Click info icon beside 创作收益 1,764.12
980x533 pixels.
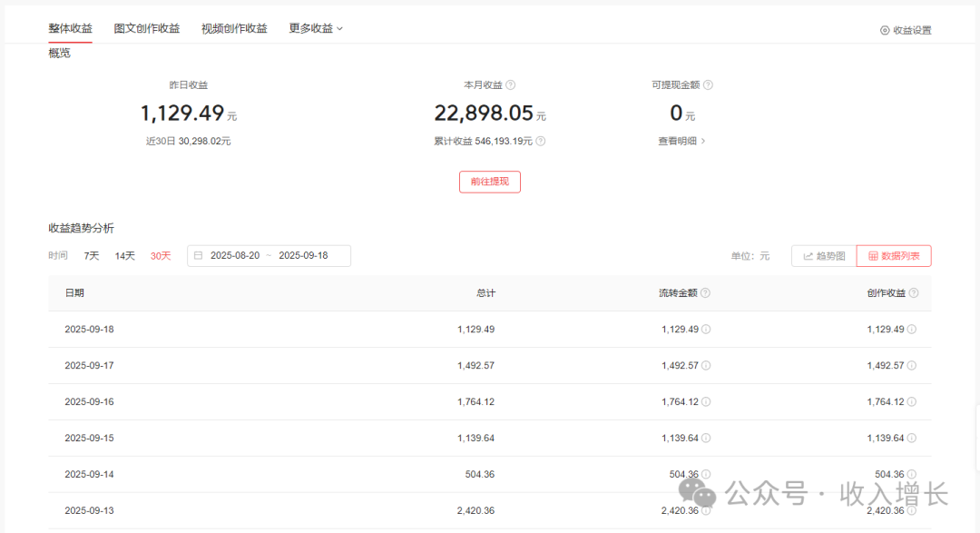[912, 401]
